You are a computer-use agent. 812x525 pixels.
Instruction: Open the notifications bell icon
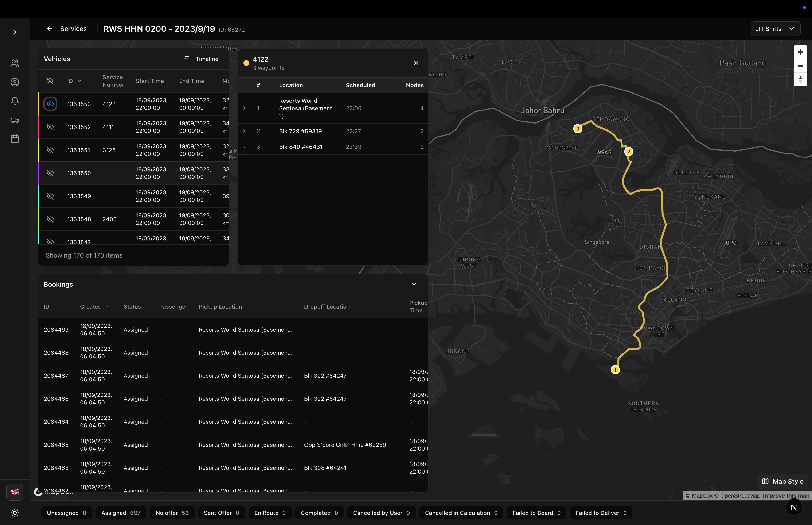tap(15, 101)
